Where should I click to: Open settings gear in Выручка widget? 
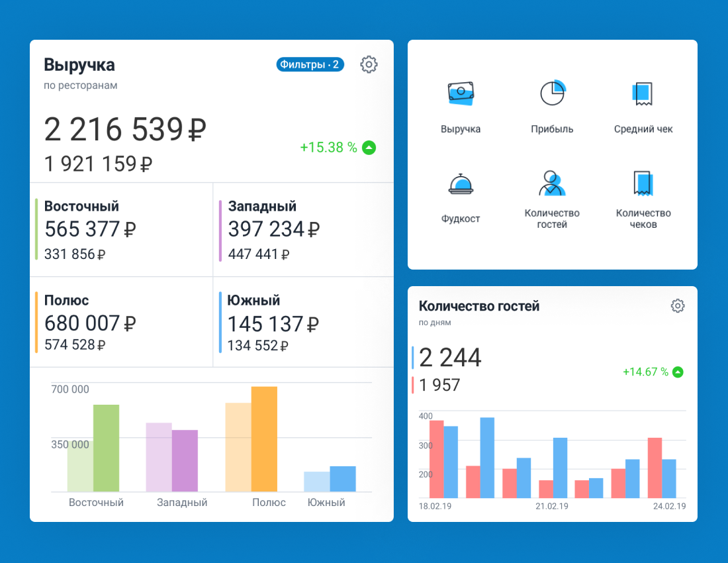tap(369, 64)
